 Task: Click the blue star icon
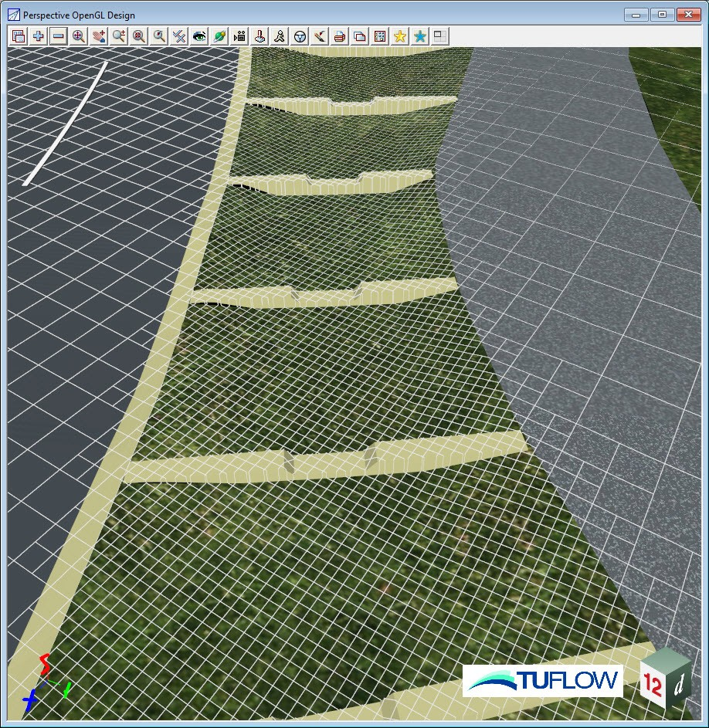click(x=420, y=36)
